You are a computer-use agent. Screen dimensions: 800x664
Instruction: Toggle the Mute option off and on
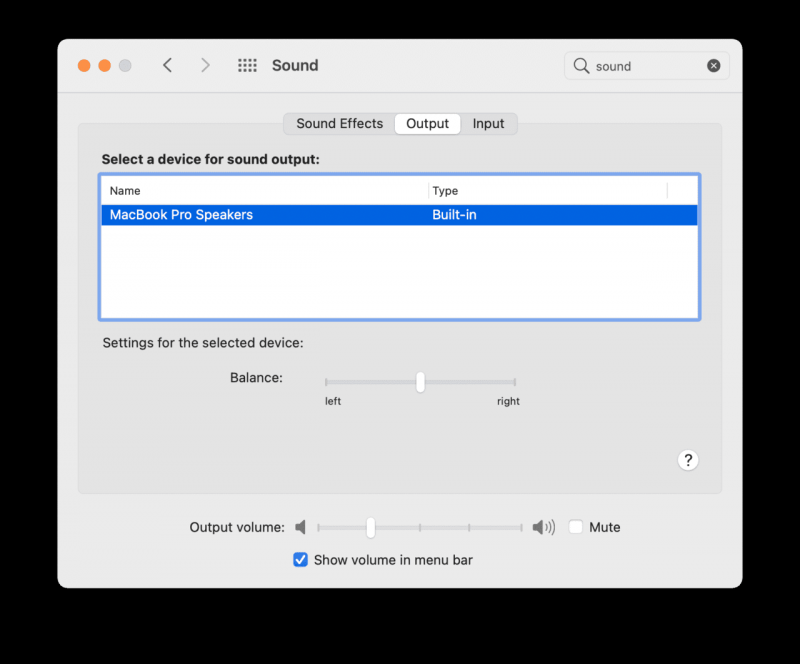point(576,527)
